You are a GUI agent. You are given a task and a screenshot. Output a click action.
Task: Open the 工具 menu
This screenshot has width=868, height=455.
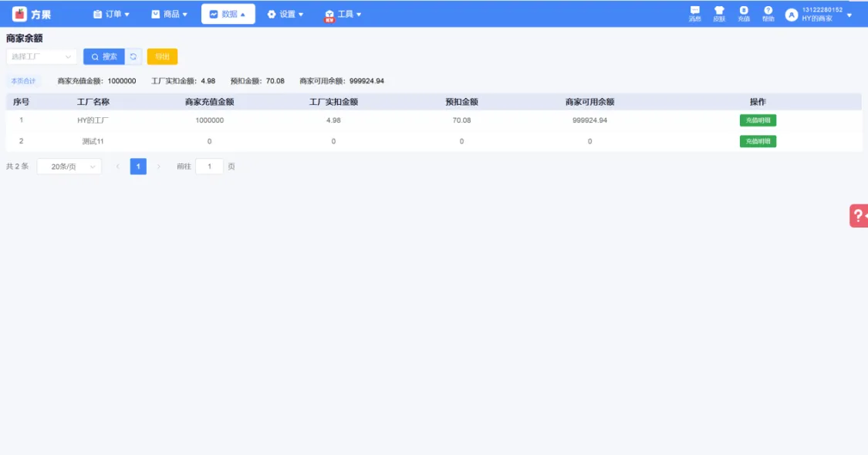pyautogui.click(x=343, y=14)
